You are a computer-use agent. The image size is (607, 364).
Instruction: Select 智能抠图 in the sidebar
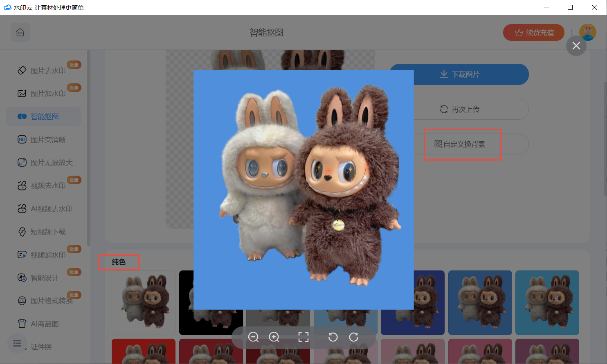(44, 116)
